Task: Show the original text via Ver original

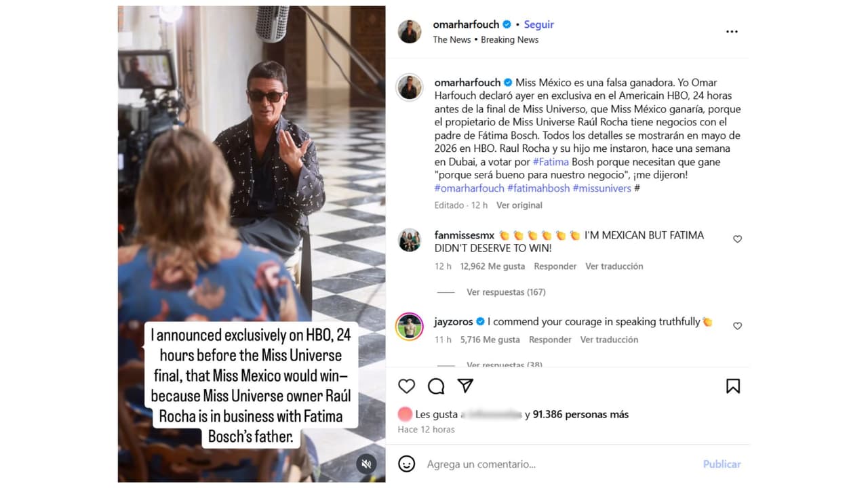Action: (519, 205)
